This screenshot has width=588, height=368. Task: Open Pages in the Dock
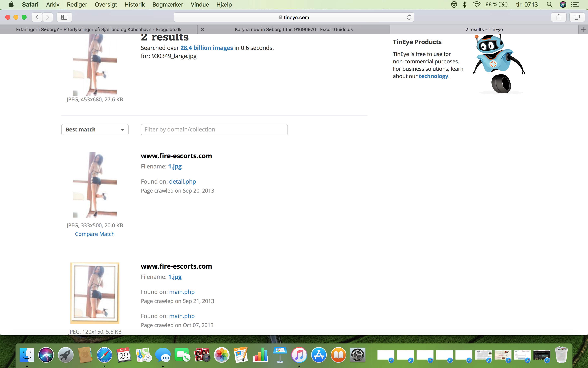point(241,355)
